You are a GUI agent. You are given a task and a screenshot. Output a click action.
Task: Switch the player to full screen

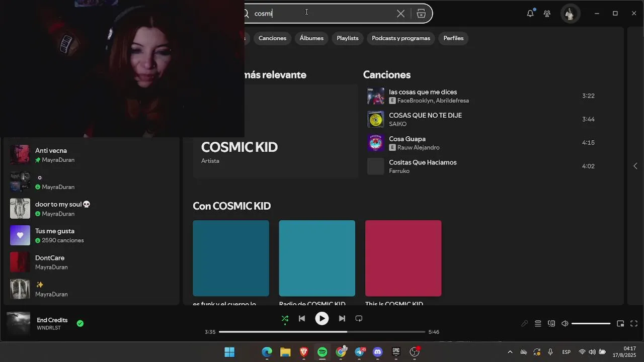click(634, 324)
